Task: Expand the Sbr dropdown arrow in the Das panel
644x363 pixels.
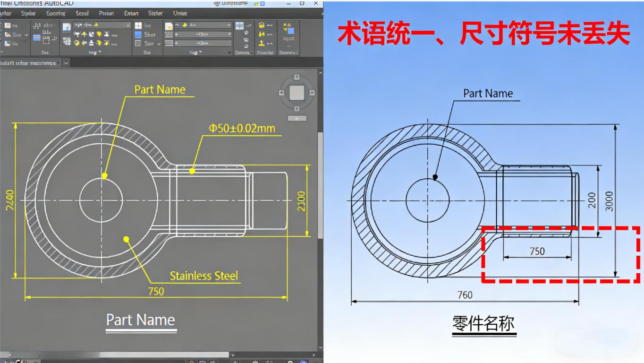Action: [159, 43]
